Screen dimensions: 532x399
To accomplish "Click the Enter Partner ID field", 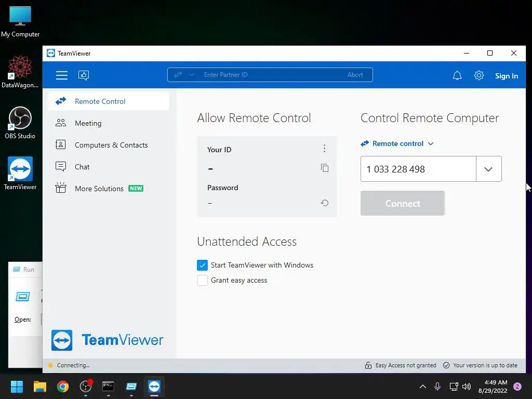I will [x=270, y=75].
